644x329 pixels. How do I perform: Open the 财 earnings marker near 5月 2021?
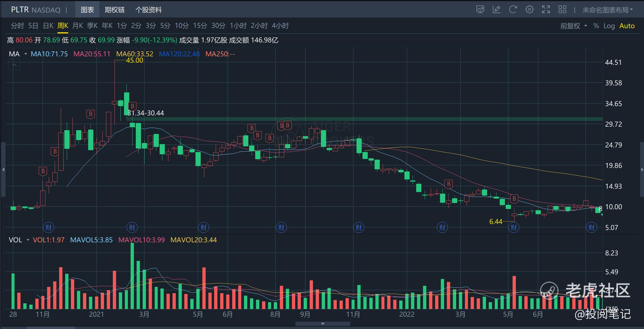(x=203, y=228)
